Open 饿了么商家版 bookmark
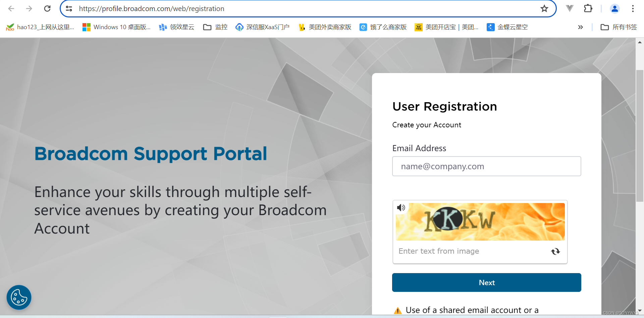Image resolution: width=644 pixels, height=318 pixels. (x=383, y=27)
